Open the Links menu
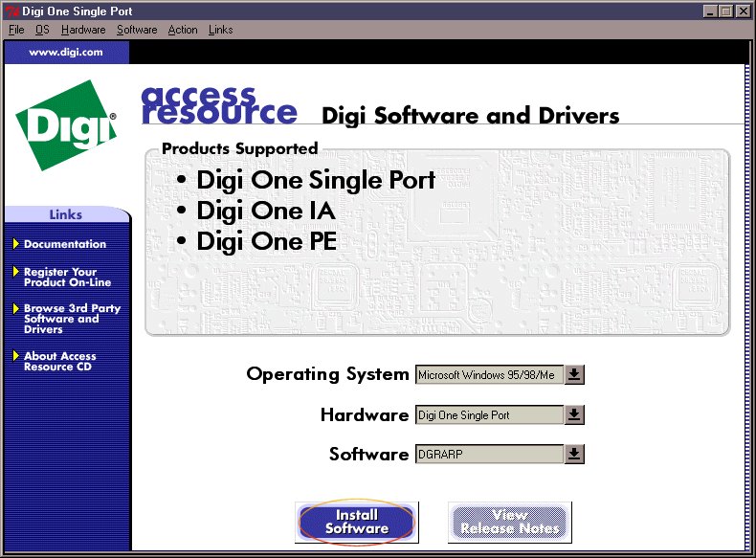756x558 pixels. tap(220, 30)
